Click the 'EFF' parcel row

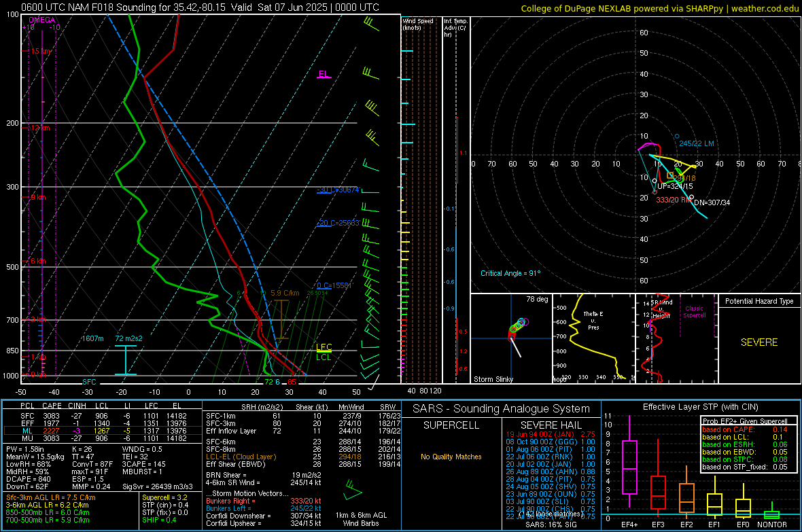point(103,423)
